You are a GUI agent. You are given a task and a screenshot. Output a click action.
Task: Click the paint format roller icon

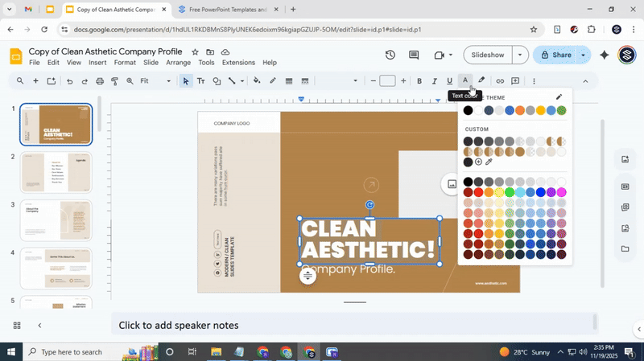(114, 80)
